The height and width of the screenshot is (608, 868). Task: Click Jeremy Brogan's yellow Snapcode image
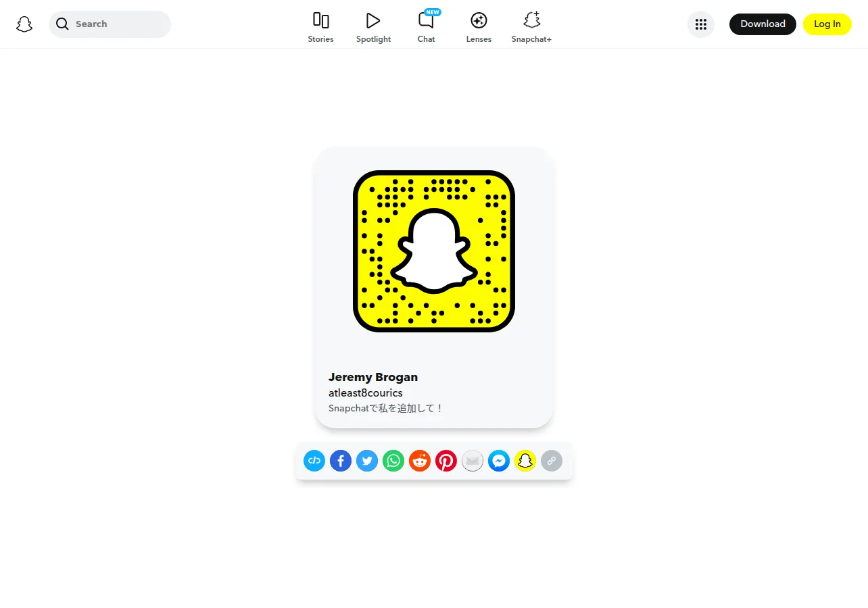[434, 251]
